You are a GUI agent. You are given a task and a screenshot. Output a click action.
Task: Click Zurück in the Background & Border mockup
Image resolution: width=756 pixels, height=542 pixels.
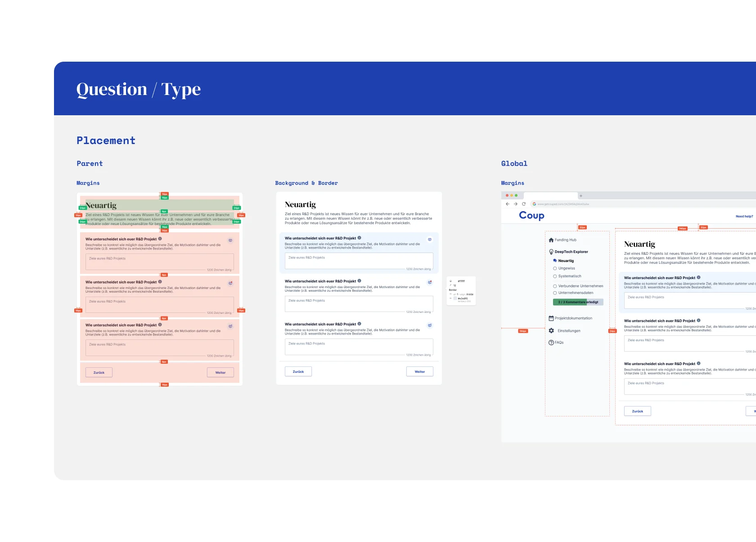pos(298,371)
